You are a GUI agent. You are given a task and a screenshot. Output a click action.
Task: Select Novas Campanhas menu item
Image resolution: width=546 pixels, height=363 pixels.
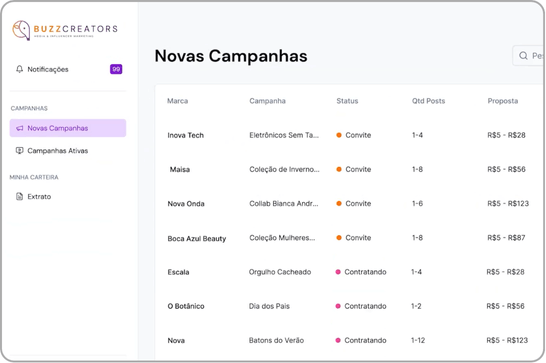pos(68,128)
